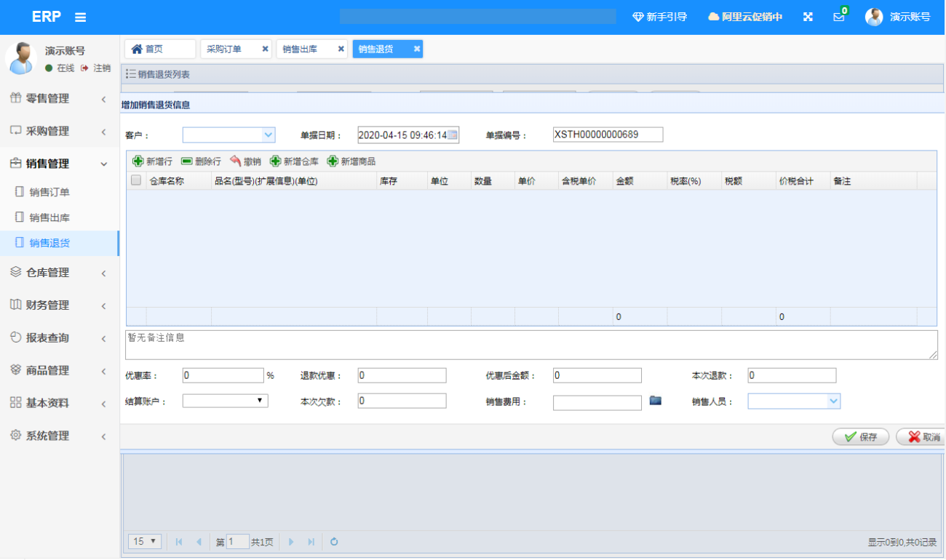Expand the 商品管理 sidebar menu
This screenshot has height=560, width=946.
coord(60,370)
